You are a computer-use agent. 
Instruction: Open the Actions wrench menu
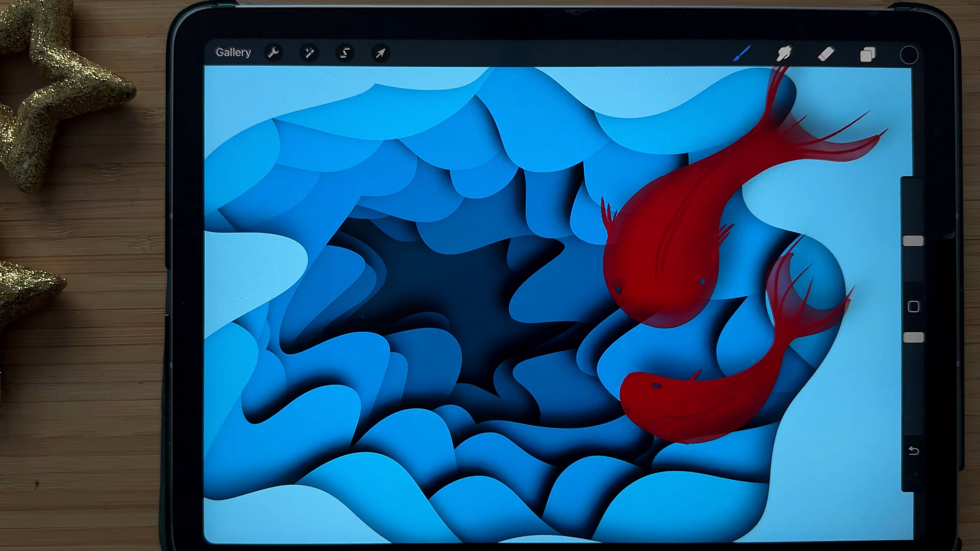274,53
